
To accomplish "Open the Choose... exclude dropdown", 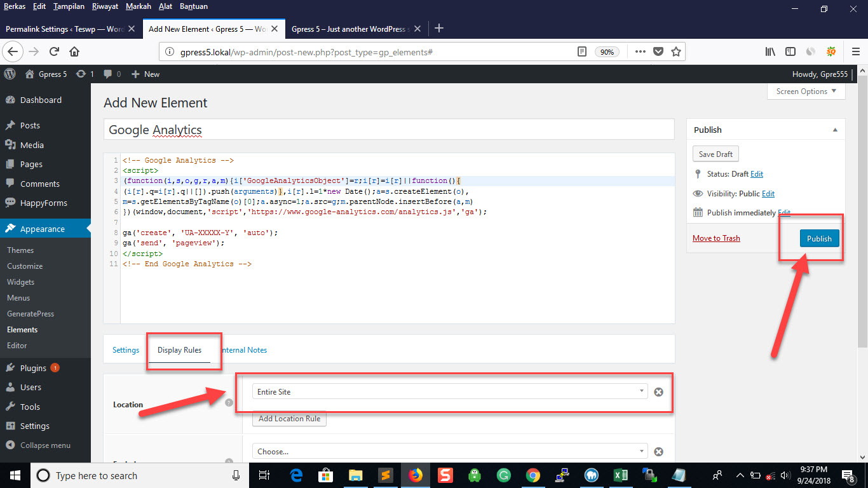I will [449, 452].
